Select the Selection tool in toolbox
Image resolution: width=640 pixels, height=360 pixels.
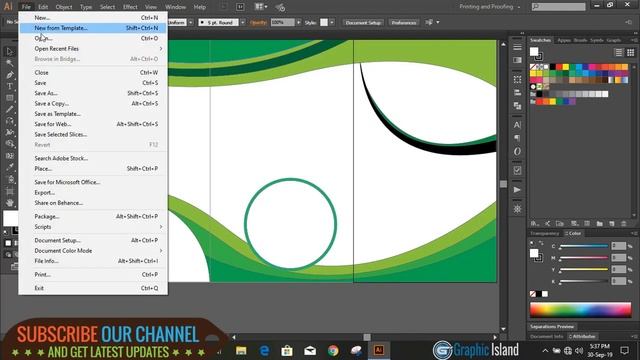[x=9, y=52]
